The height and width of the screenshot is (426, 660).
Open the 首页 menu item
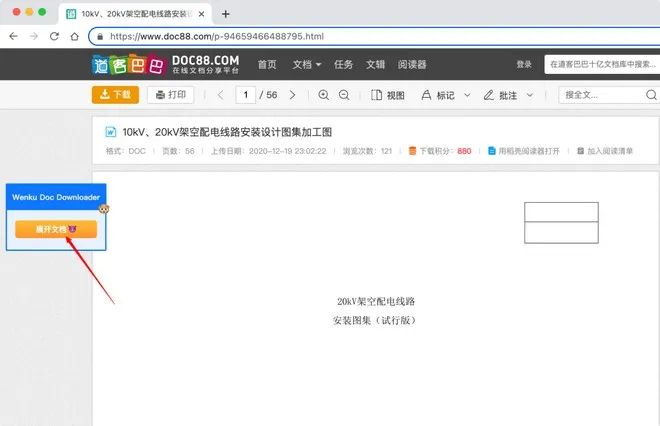pyautogui.click(x=267, y=64)
